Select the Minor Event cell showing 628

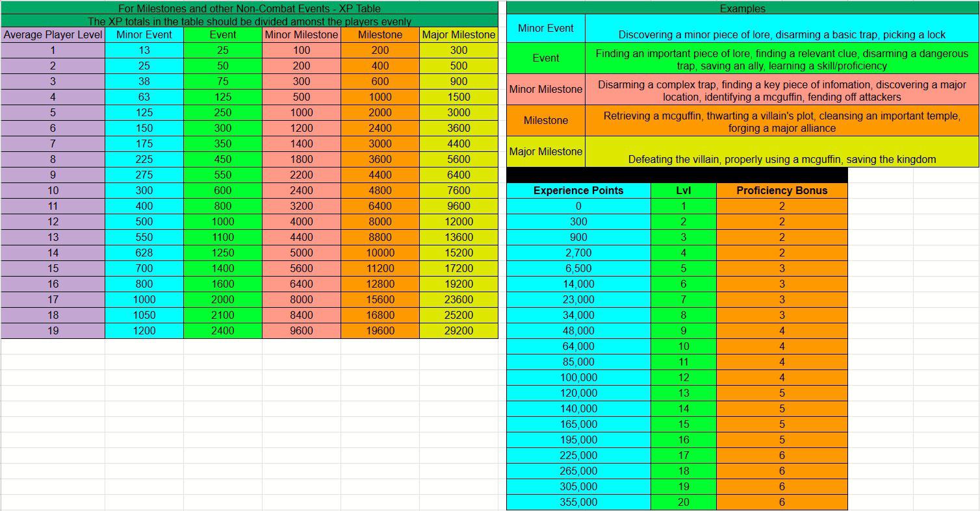144,253
